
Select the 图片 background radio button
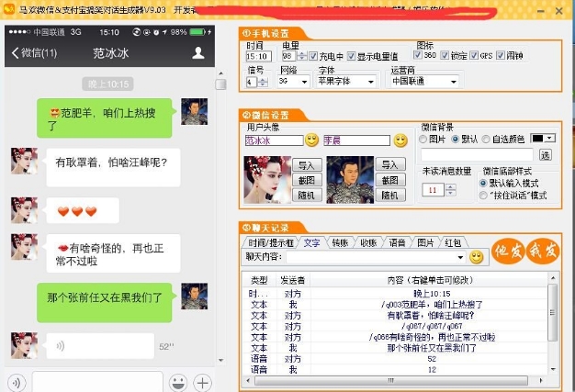[x=423, y=140]
